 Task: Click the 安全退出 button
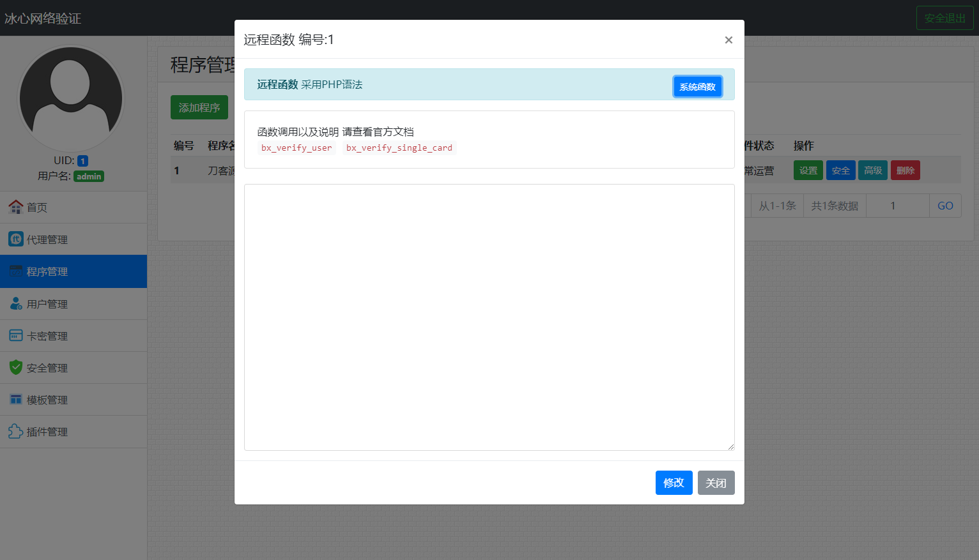click(x=945, y=18)
